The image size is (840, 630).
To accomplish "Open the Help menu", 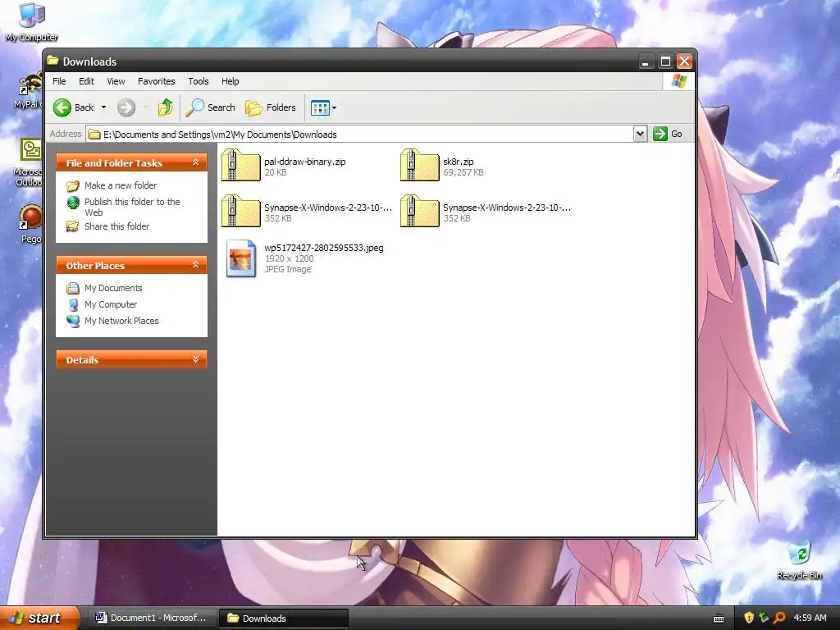I will point(231,81).
